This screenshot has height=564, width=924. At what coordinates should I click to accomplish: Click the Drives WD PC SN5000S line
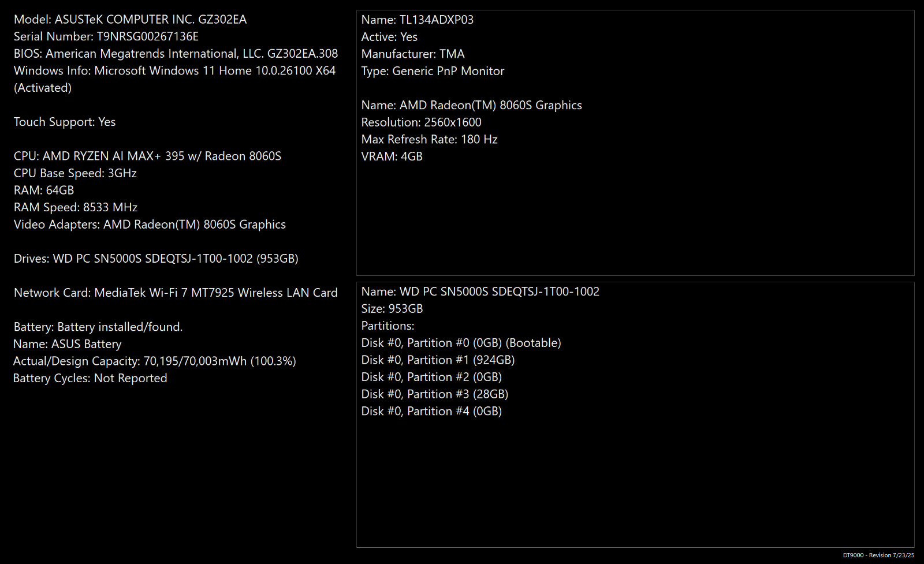click(x=156, y=259)
